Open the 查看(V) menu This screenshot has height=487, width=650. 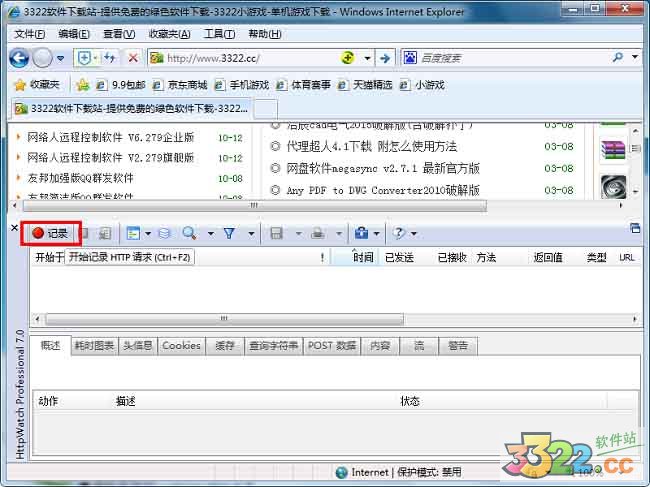tap(119, 34)
